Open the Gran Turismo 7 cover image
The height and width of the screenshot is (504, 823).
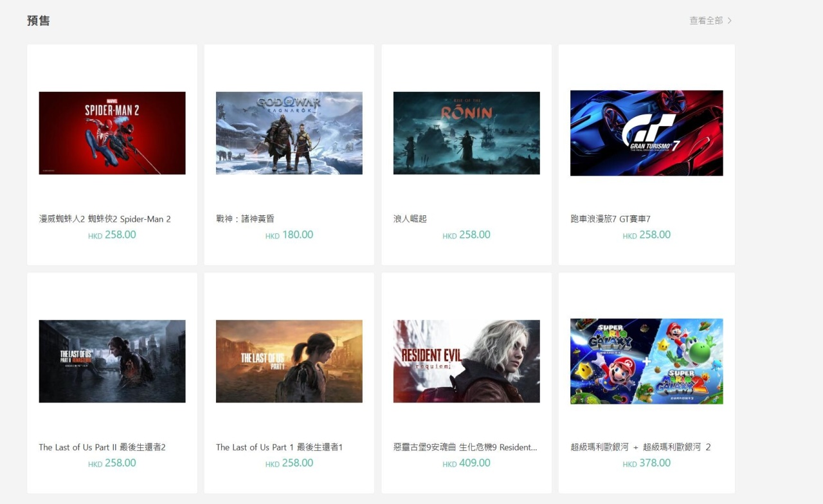click(x=647, y=133)
